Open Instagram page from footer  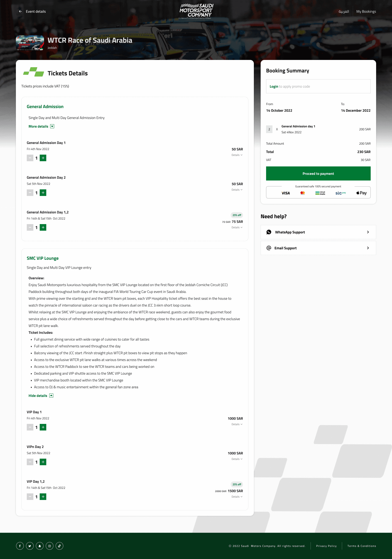coord(50,546)
